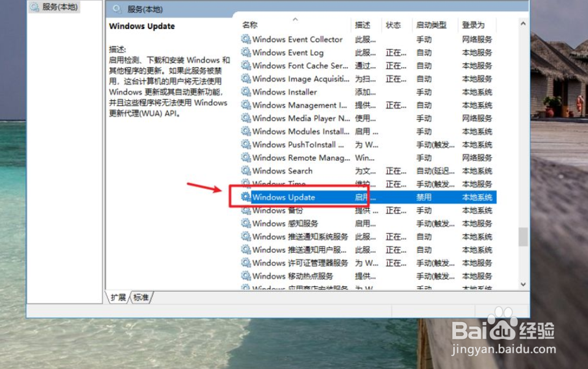Select Windows Management I... entry
The width and height of the screenshot is (588, 369).
(x=300, y=105)
